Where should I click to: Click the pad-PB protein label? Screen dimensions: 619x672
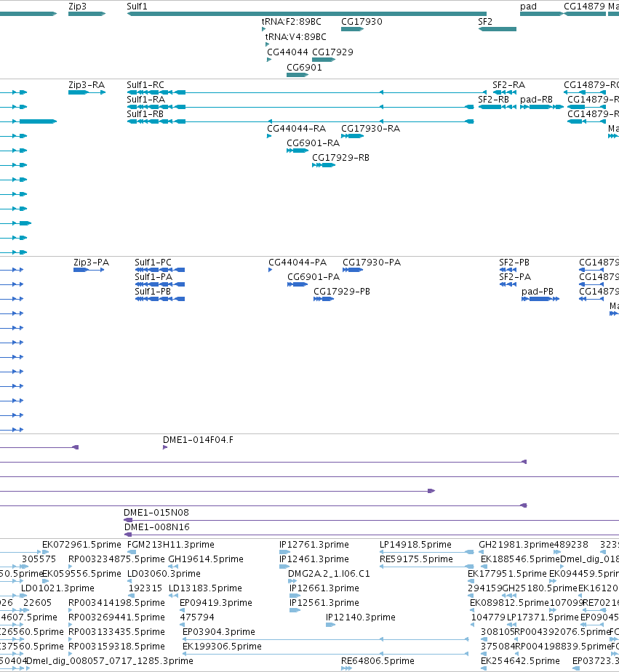pos(538,292)
